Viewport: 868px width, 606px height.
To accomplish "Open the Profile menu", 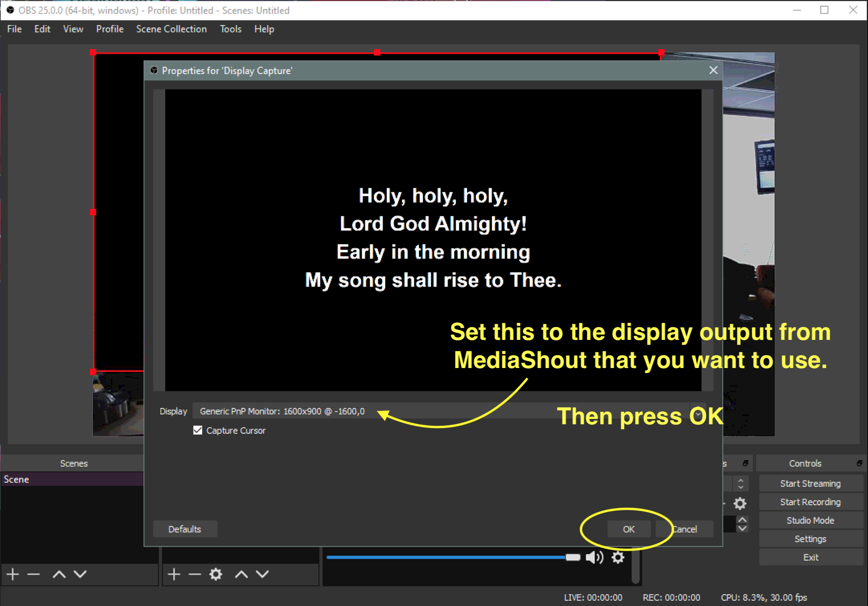I will (110, 29).
